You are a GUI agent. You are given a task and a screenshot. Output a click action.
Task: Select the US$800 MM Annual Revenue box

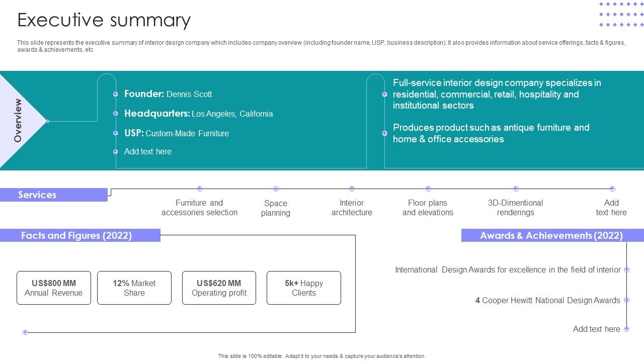click(x=54, y=288)
